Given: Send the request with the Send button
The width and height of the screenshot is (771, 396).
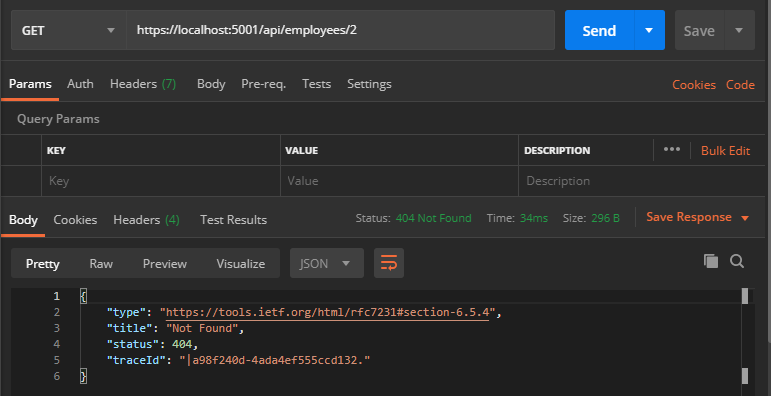Looking at the screenshot, I should (599, 30).
